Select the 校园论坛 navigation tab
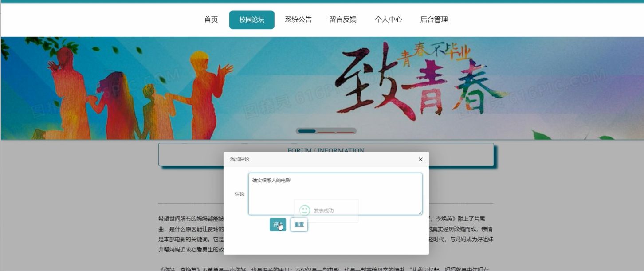 [251, 20]
